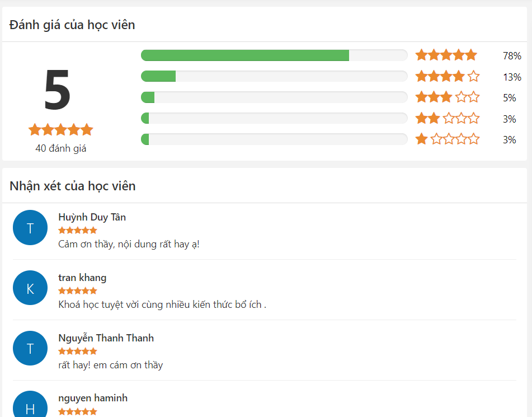Click the overall star rating under the big 5
The height and width of the screenshot is (417, 532).
point(60,130)
